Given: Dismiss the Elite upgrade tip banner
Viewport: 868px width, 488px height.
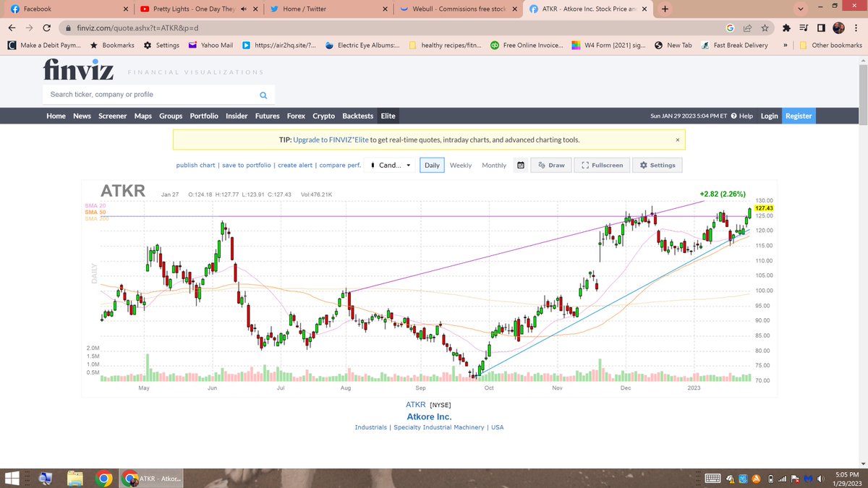Looking at the screenshot, I should (678, 140).
